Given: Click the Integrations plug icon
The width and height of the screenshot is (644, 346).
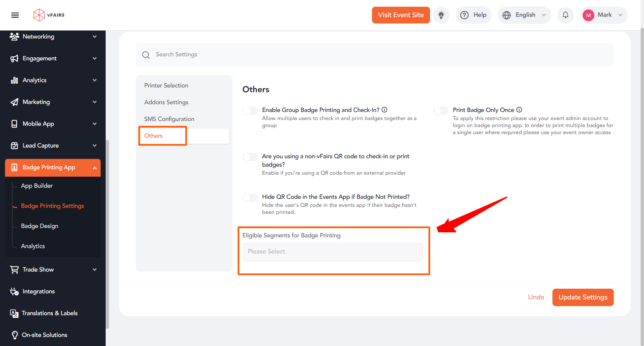Looking at the screenshot, I should click(x=14, y=291).
